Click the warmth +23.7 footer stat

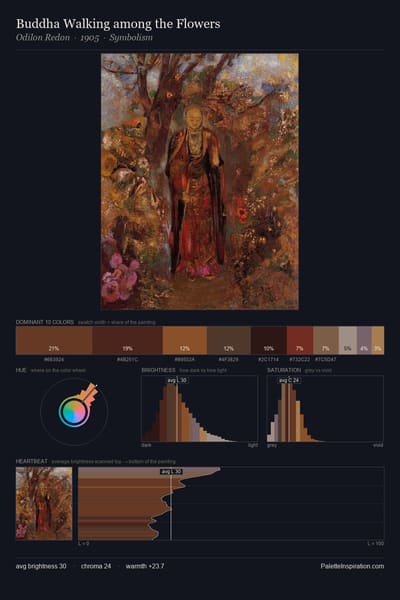145,566
